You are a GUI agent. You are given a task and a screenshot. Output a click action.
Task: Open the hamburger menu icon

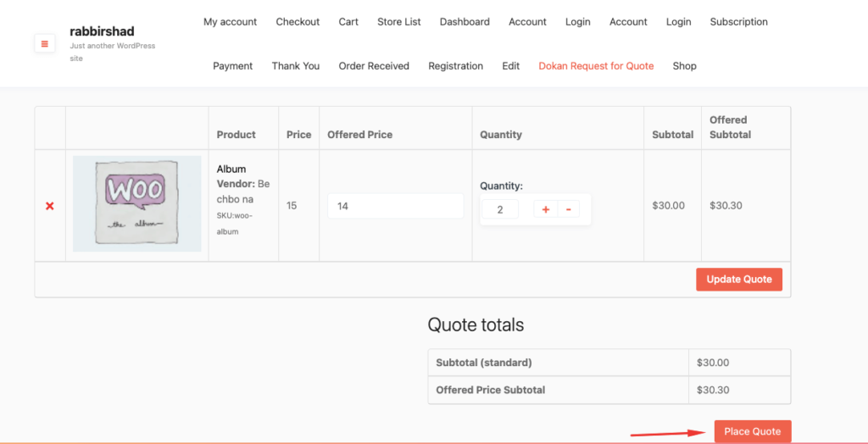pyautogui.click(x=44, y=43)
